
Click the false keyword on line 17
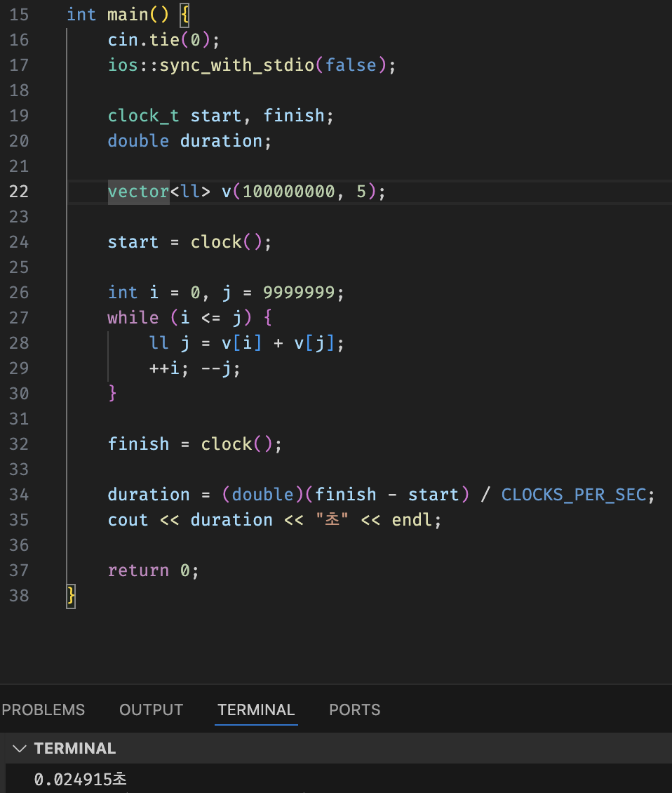[x=351, y=65]
